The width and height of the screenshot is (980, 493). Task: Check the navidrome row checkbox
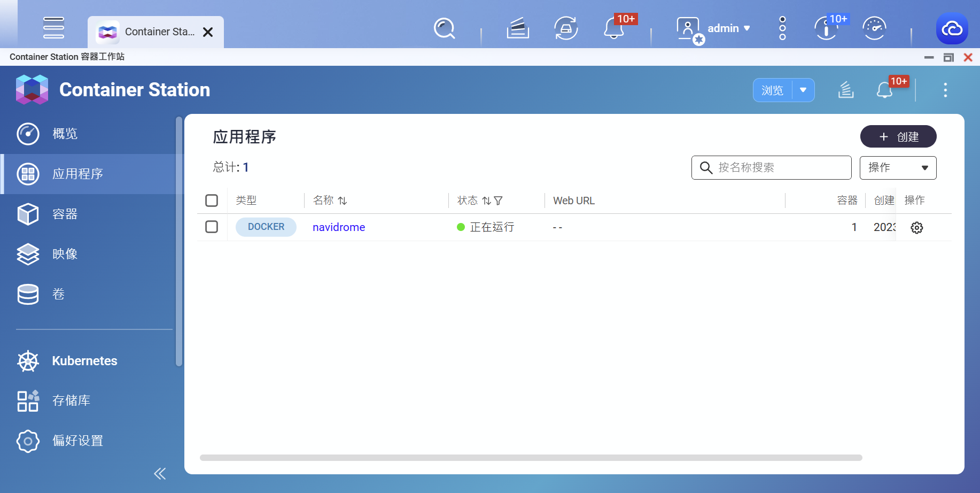click(212, 227)
